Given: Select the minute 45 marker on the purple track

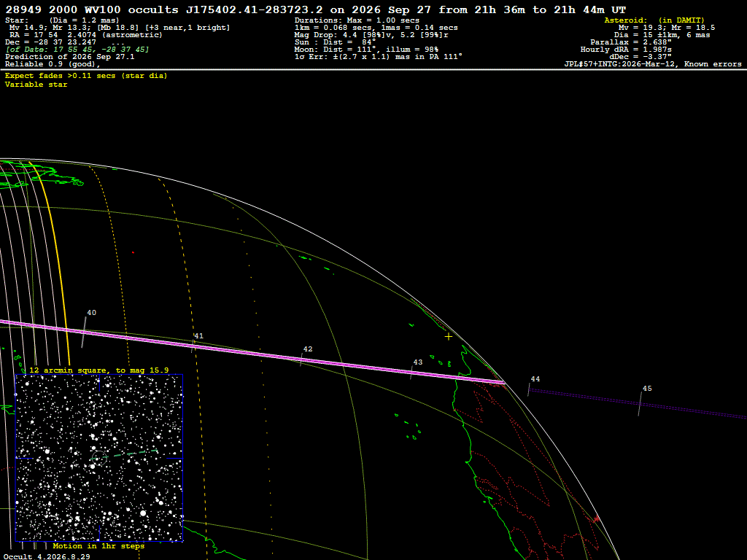Looking at the screenshot, I should (x=647, y=389).
